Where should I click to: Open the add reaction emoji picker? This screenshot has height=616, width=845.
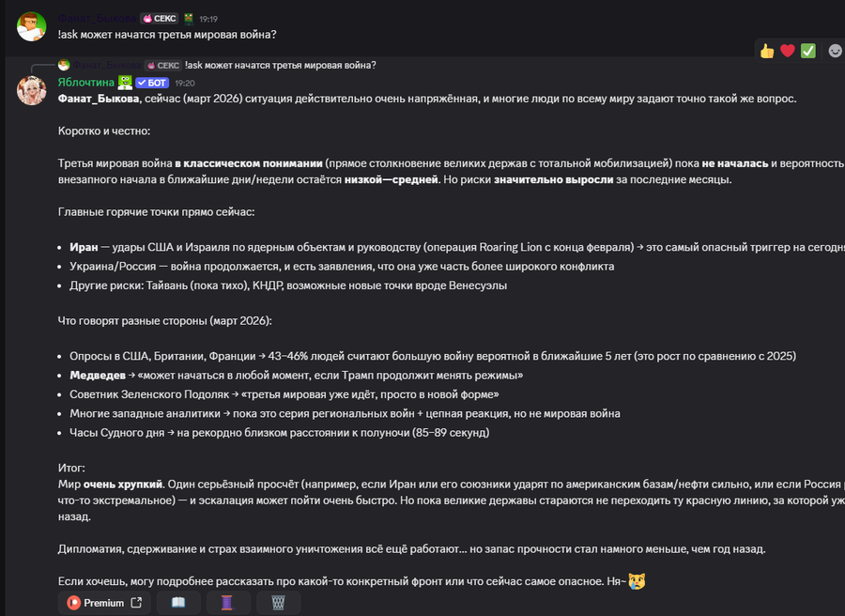click(836, 51)
